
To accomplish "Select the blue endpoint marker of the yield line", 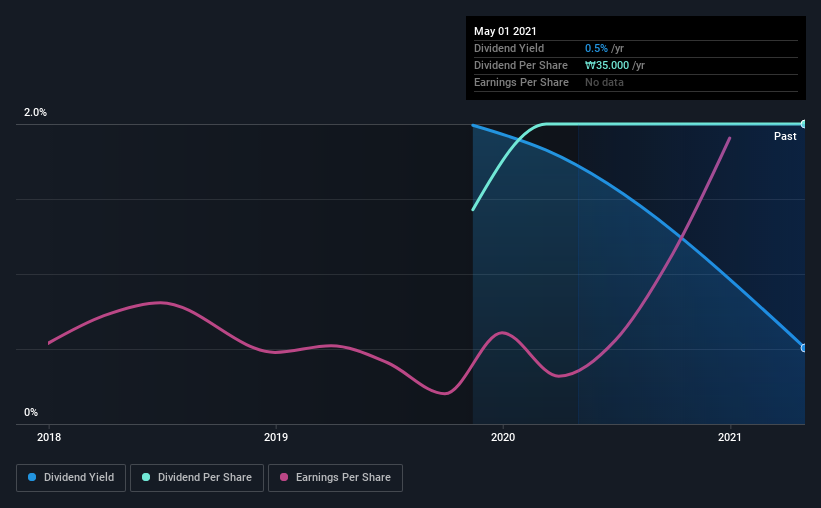I will point(803,348).
